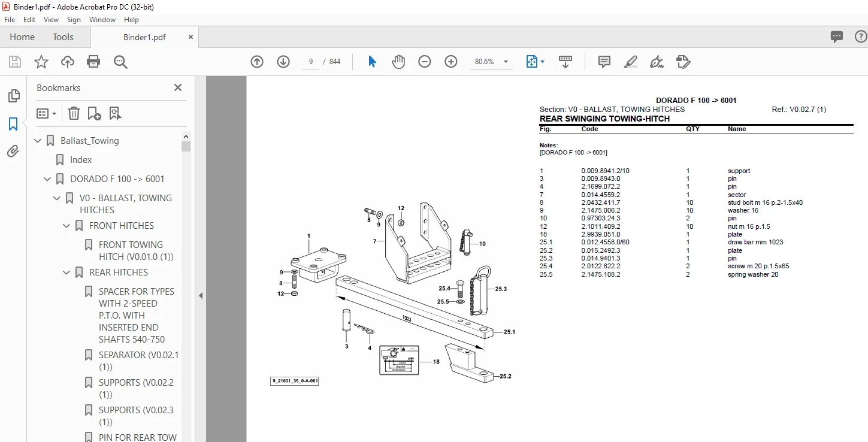This screenshot has width=868, height=442.
Task: Collapse the REAR HITCHES bookmark group
Action: click(67, 273)
